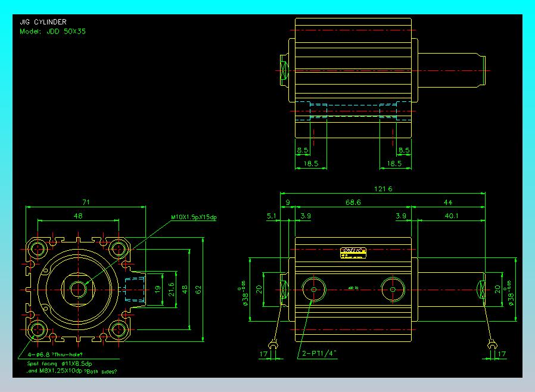Pick the "71" width dimension text
This screenshot has height=392, width=535.
pyautogui.click(x=86, y=202)
